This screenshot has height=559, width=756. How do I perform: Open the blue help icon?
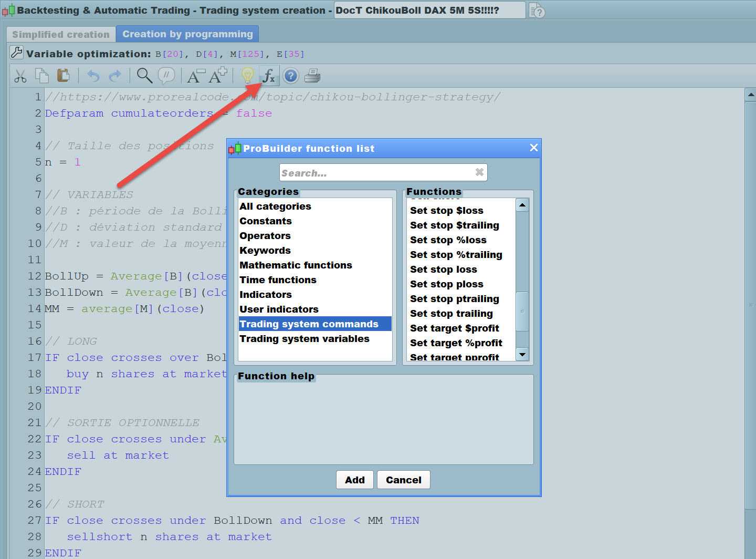[x=291, y=76]
